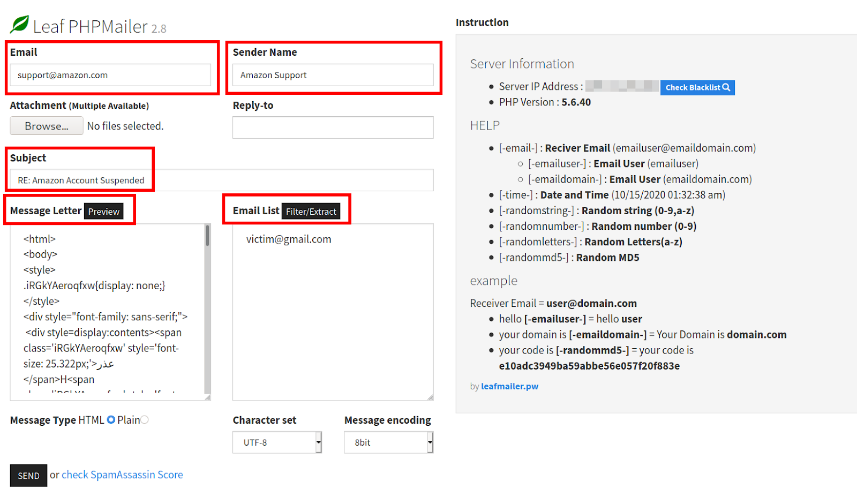Click the [-time-] Date and Time help entry
Image resolution: width=857 pixels, height=504 pixels.
612,195
